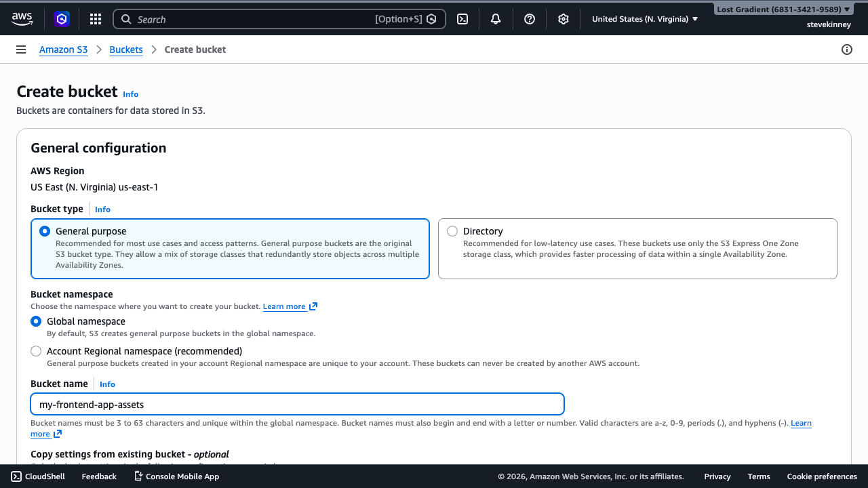Select Global namespace option
The image size is (868, 488).
pos(36,321)
